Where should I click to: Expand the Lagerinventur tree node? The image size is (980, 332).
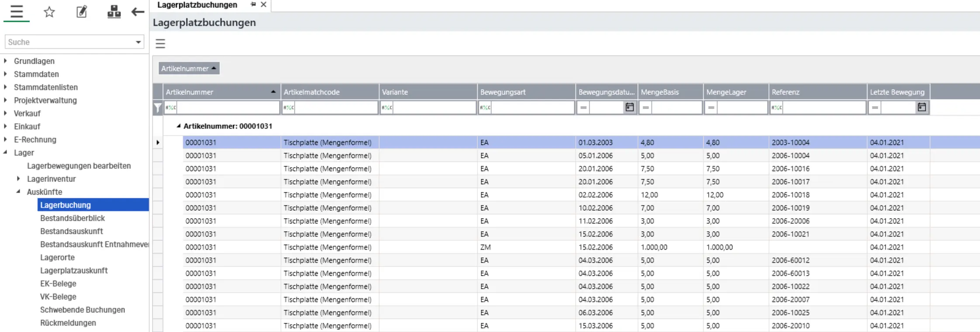(18, 179)
